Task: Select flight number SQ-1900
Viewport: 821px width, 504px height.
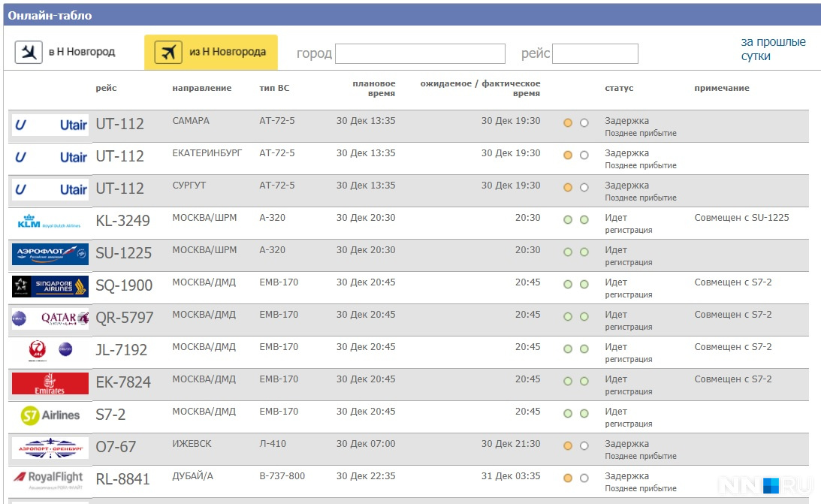Action: [124, 285]
